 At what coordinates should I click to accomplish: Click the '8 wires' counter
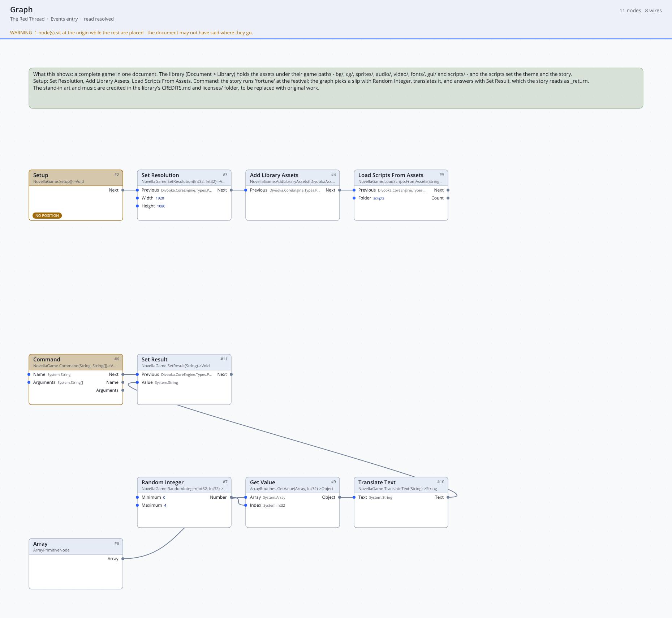pyautogui.click(x=653, y=10)
